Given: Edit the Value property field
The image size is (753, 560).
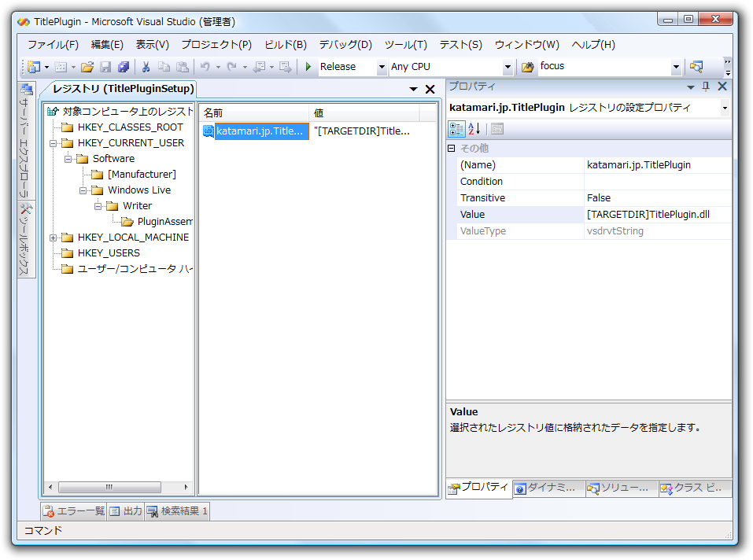Looking at the screenshot, I should 657,215.
